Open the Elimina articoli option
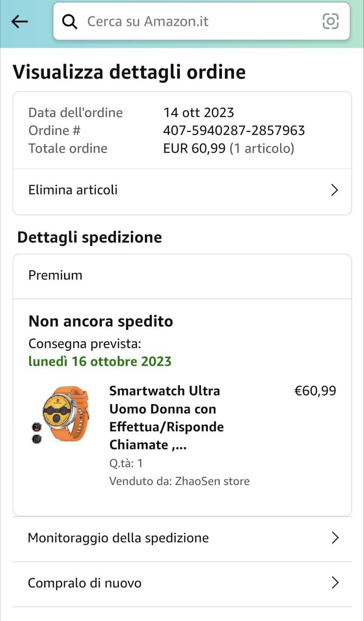This screenshot has height=621, width=364. (x=73, y=190)
